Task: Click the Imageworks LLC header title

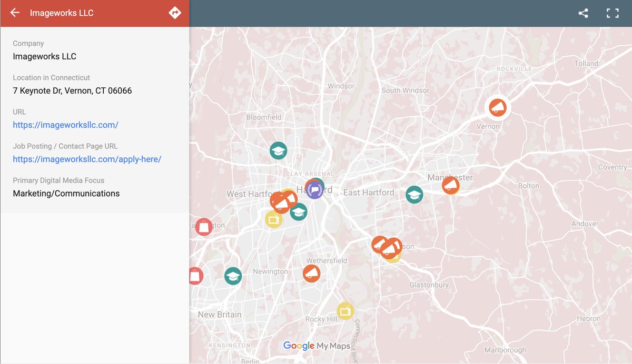Action: pyautogui.click(x=62, y=13)
